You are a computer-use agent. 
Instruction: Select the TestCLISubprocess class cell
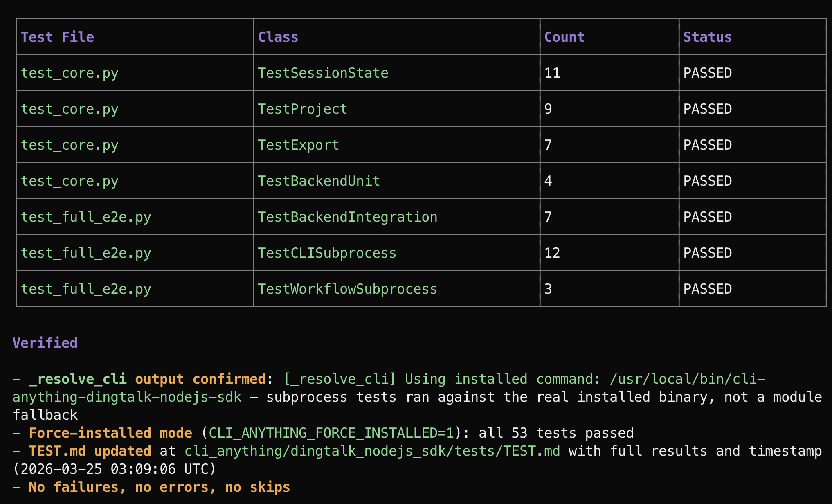tap(327, 253)
